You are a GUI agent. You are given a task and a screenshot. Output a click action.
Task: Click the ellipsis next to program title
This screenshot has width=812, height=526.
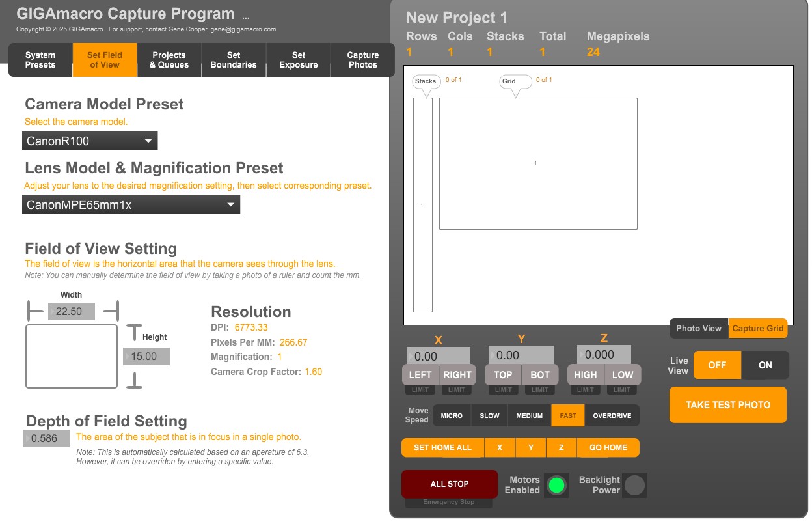pyautogui.click(x=245, y=16)
